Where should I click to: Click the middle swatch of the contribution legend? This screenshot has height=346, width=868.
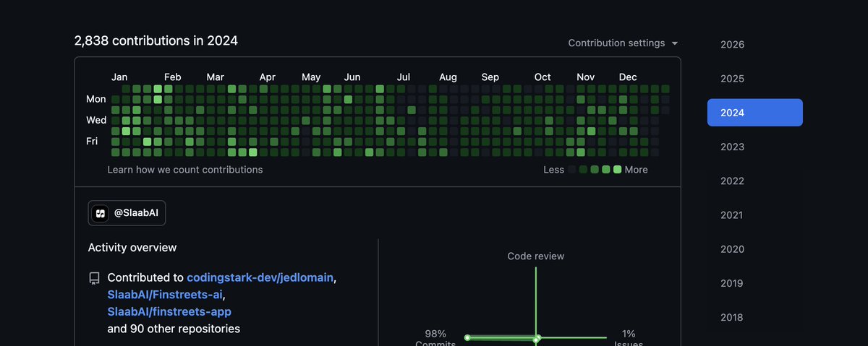[595, 170]
